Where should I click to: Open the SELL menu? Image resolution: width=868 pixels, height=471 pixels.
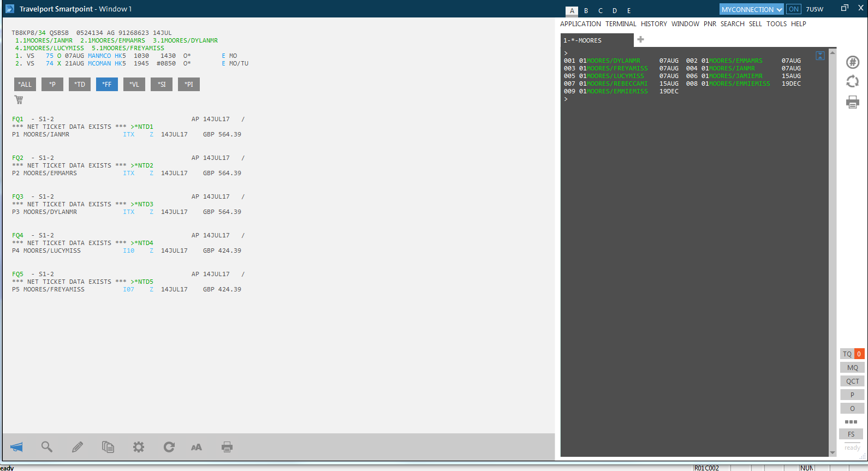pyautogui.click(x=756, y=24)
